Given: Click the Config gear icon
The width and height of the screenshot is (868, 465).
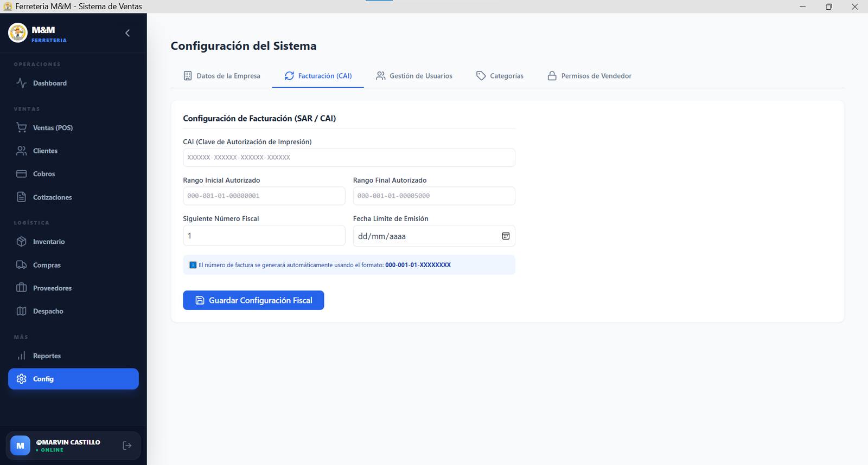Looking at the screenshot, I should (x=21, y=379).
